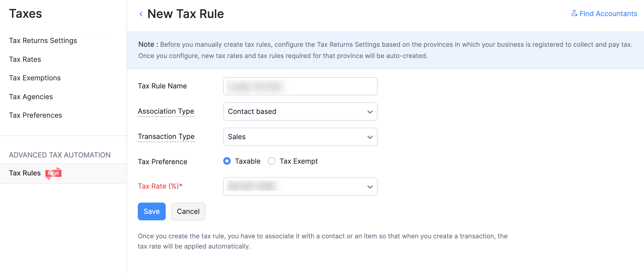Click inside the Tax Rule Name field
The image size is (644, 273).
pyautogui.click(x=300, y=86)
